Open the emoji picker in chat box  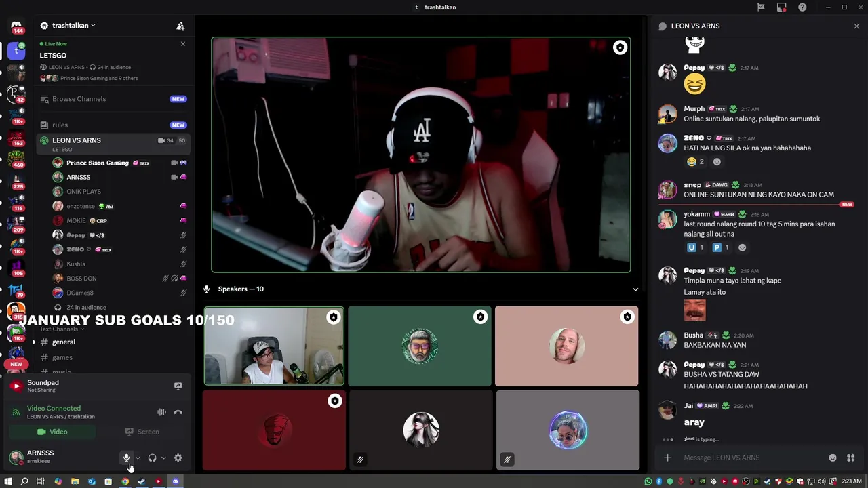click(833, 457)
